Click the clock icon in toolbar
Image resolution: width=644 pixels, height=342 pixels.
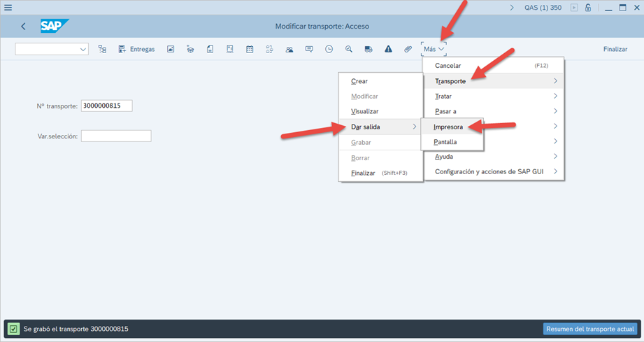tap(329, 49)
